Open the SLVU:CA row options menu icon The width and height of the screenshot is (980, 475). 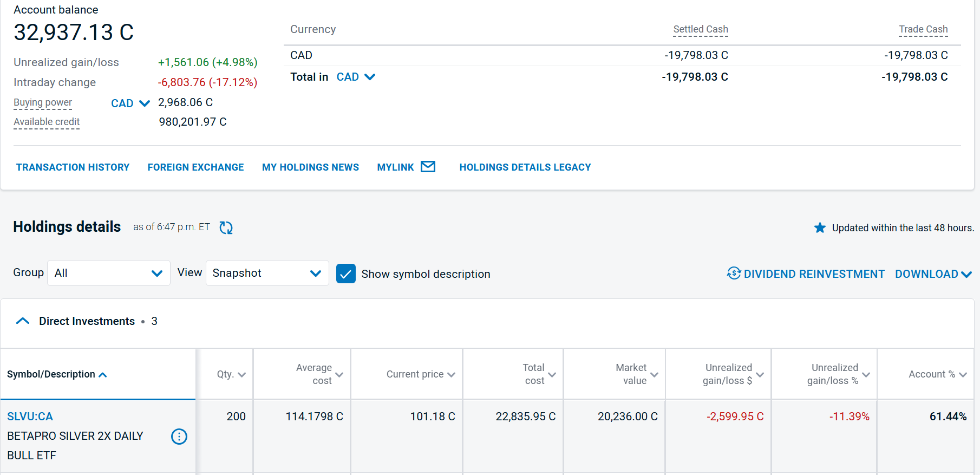pos(179,436)
